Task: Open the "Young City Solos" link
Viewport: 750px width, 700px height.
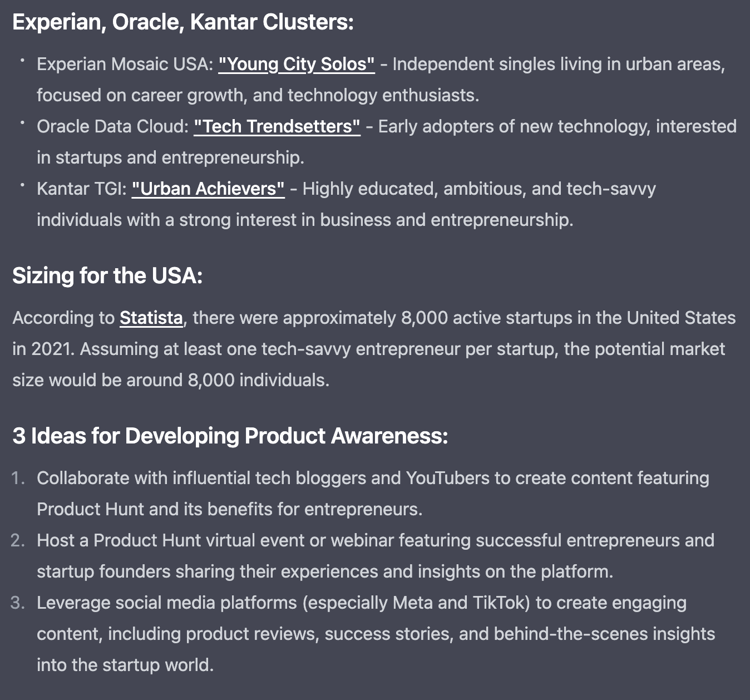Action: pyautogui.click(x=297, y=65)
